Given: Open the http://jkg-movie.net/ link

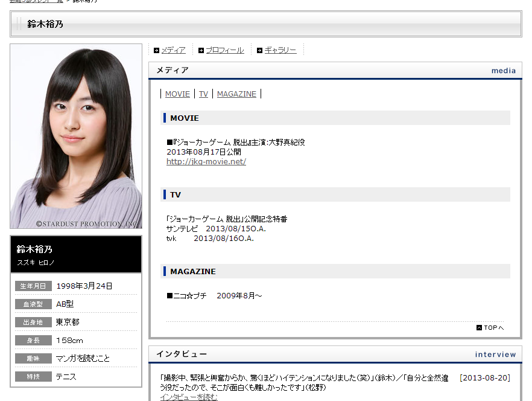Looking at the screenshot, I should click(206, 162).
